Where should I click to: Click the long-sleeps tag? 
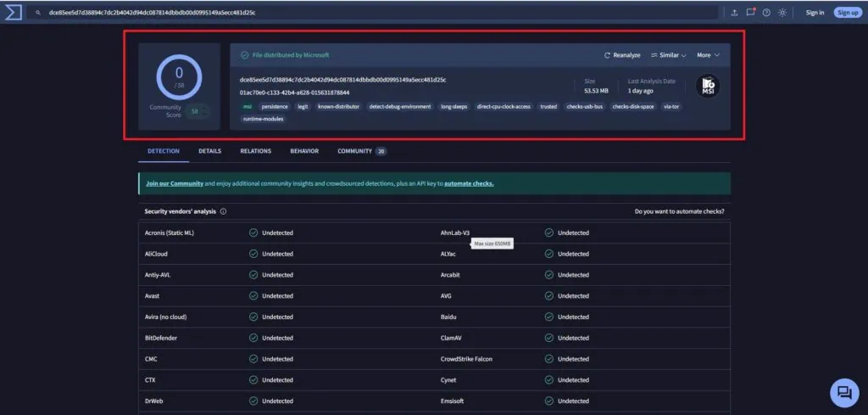coord(454,106)
